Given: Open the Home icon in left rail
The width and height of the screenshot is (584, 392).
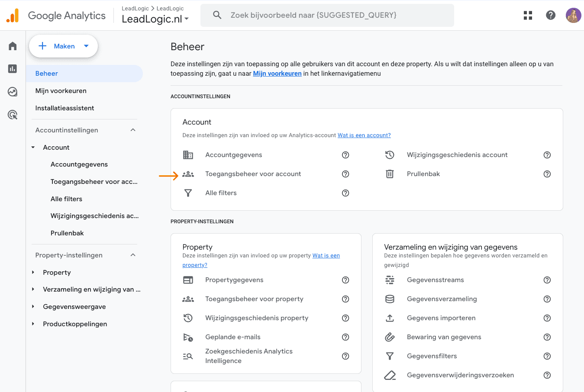Looking at the screenshot, I should [13, 46].
